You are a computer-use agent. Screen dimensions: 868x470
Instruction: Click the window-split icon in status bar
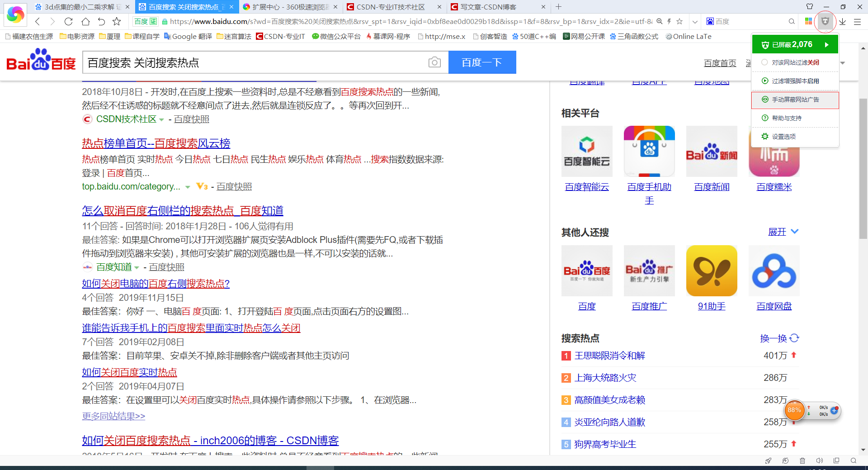pyautogui.click(x=836, y=461)
